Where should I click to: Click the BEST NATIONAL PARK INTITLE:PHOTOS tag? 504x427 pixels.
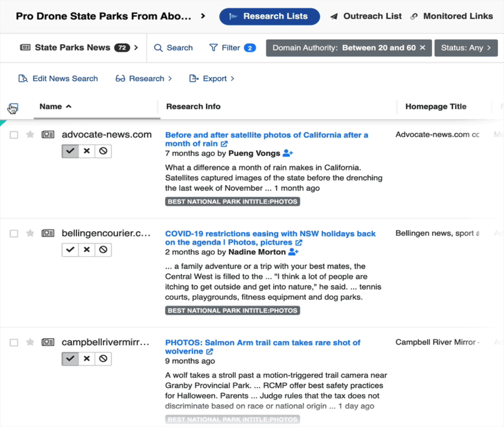(232, 201)
